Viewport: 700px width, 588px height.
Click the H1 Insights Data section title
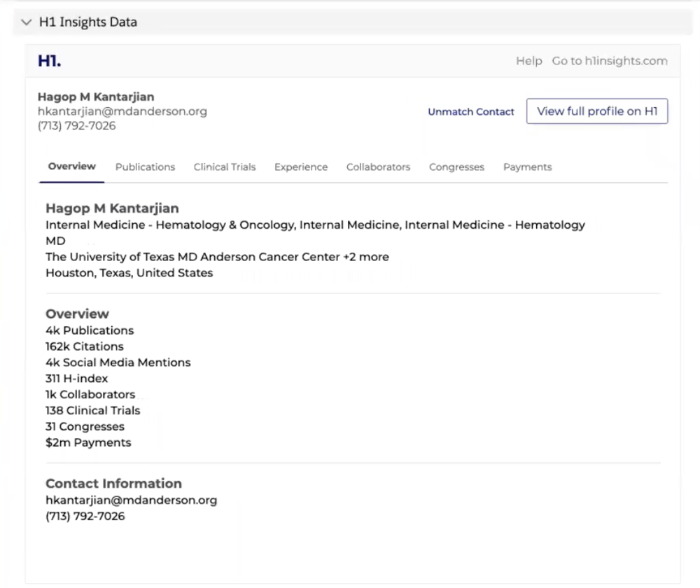[x=88, y=22]
